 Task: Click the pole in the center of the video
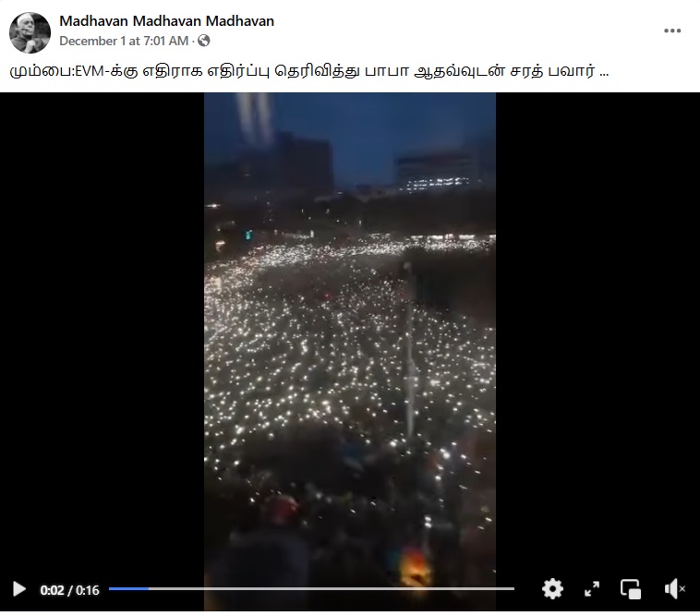(409, 353)
